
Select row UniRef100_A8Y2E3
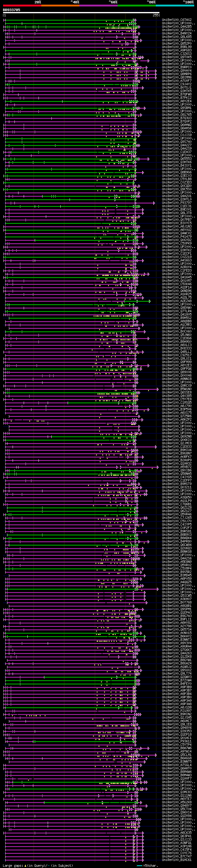177,365
